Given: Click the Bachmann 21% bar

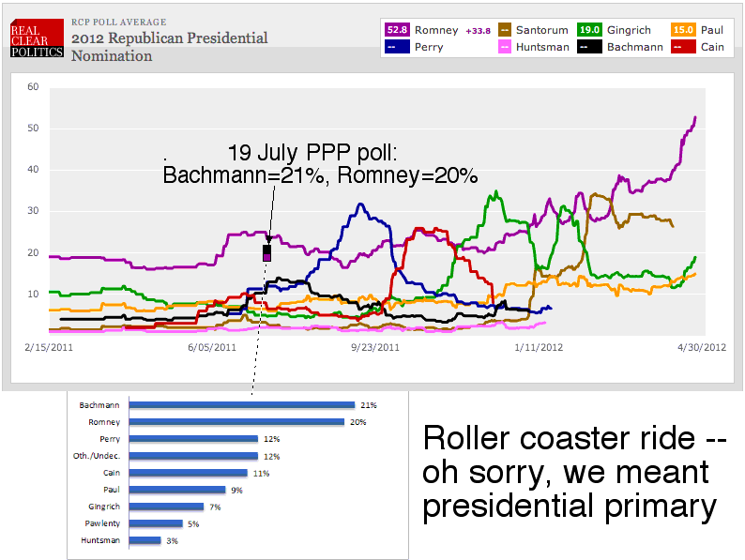Looking at the screenshot, I should click(241, 405).
